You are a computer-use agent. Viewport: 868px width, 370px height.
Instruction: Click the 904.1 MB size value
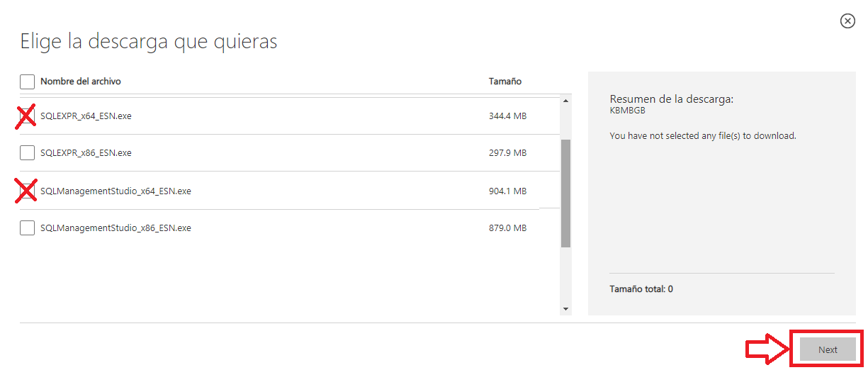[x=508, y=191]
